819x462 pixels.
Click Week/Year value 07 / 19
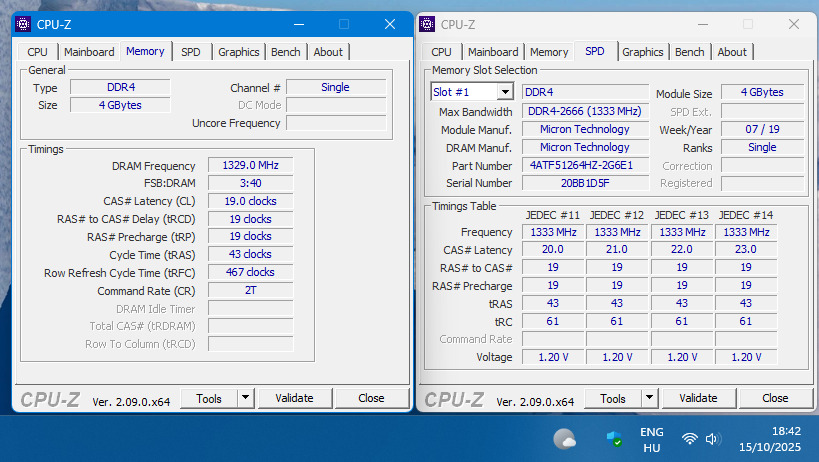coord(763,129)
